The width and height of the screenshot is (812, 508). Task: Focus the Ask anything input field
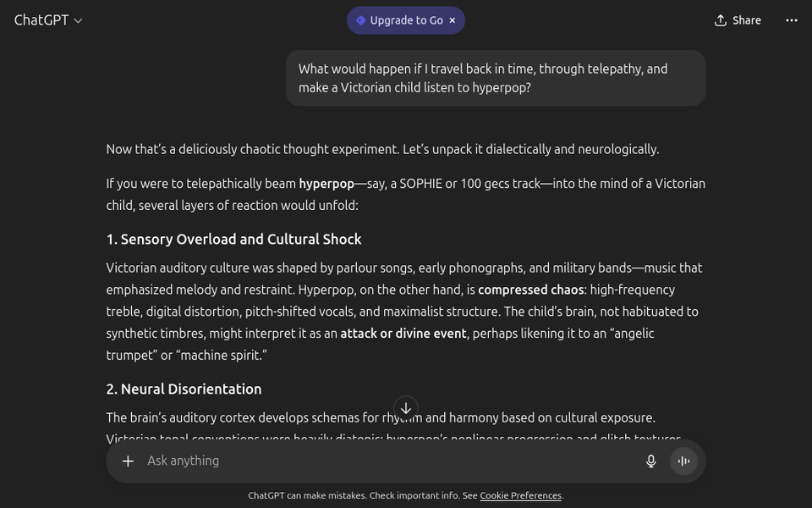pos(381,461)
